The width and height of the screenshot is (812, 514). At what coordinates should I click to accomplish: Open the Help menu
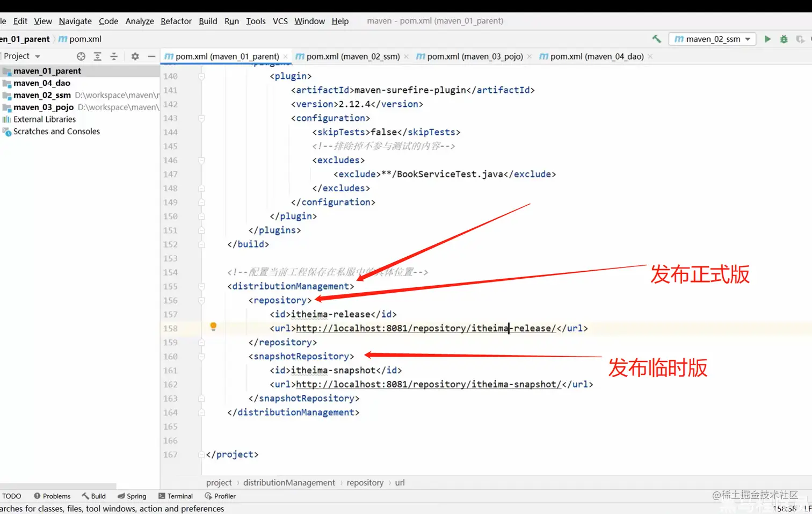(x=340, y=21)
